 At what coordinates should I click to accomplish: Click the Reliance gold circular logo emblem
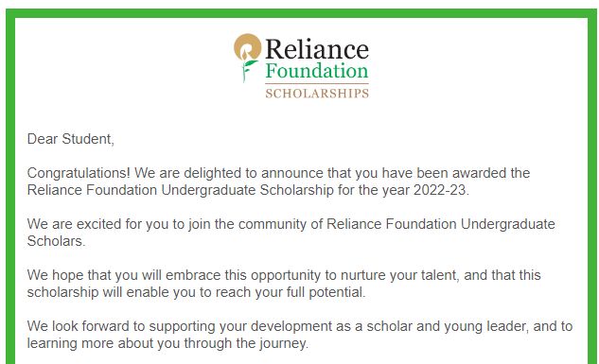[247, 47]
